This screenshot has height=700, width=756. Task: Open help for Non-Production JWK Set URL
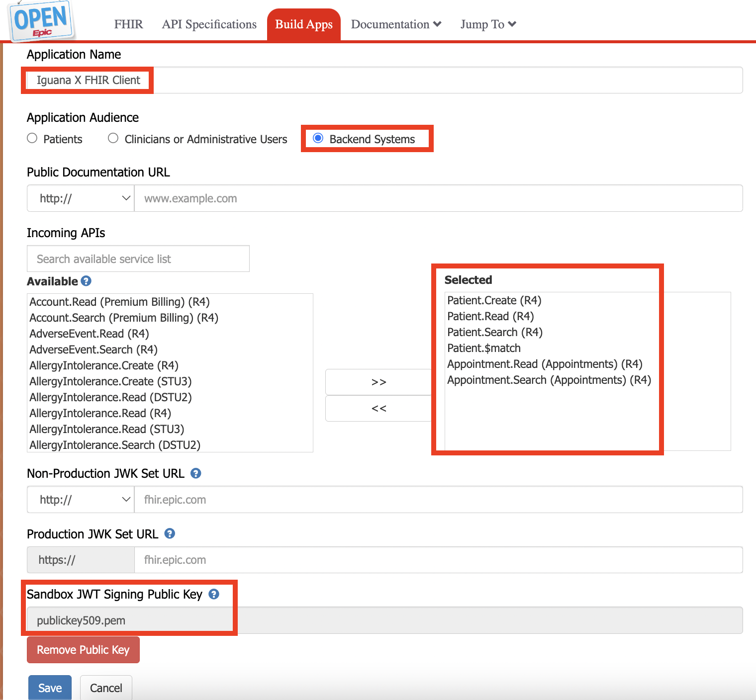coord(196,473)
